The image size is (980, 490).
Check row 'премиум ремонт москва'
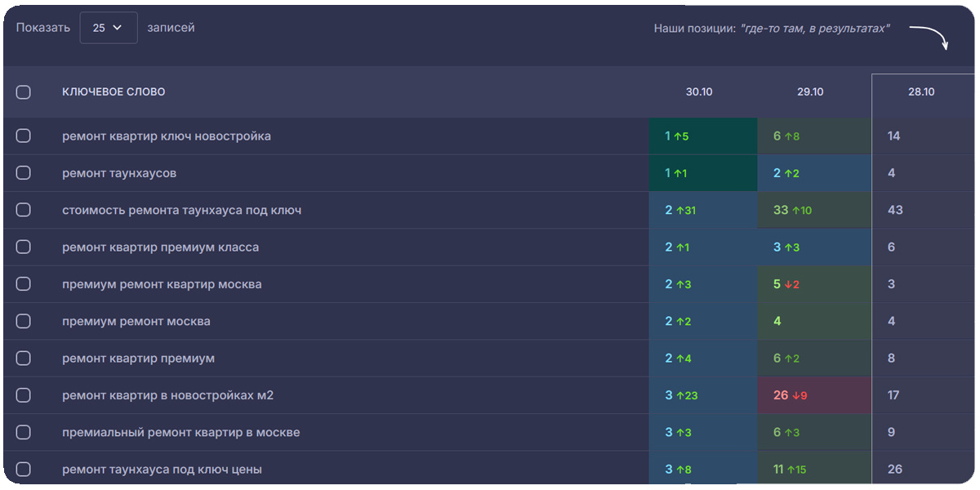pyautogui.click(x=24, y=321)
